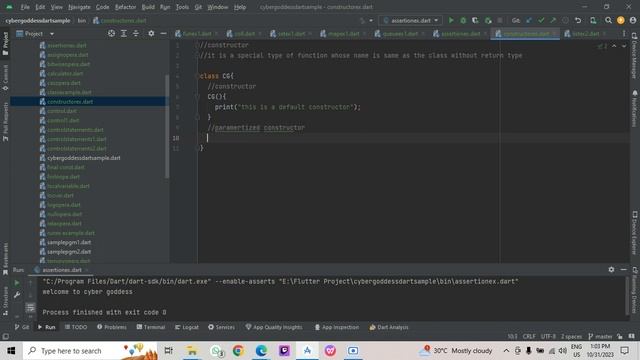
Task: Open the assertionex.dart run configuration dropdown
Action: [411, 20]
